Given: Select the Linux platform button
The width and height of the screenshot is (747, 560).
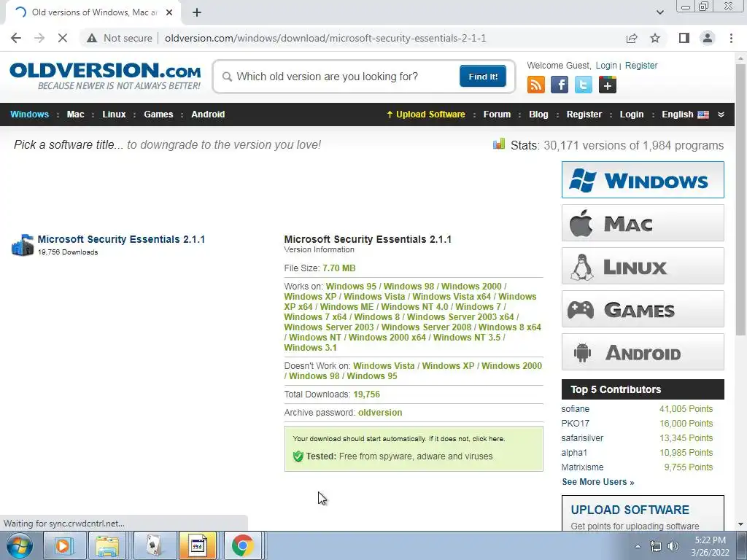Looking at the screenshot, I should 643,265.
